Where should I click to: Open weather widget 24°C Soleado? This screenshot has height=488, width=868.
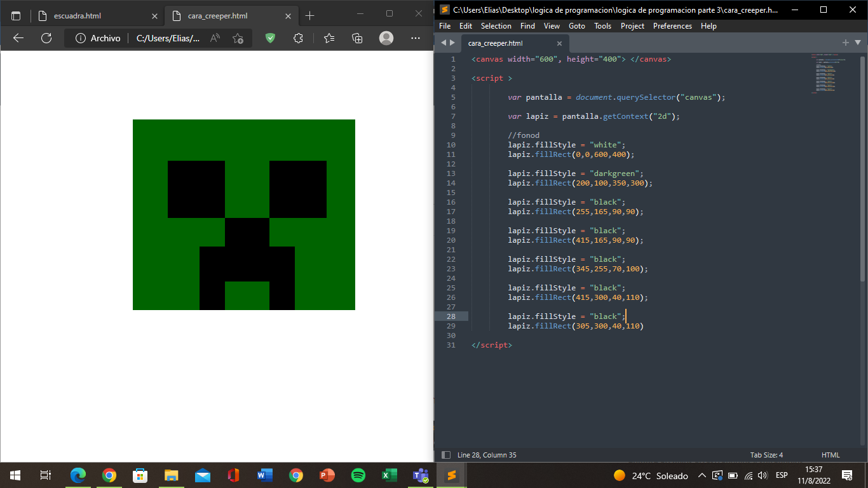pos(651,475)
